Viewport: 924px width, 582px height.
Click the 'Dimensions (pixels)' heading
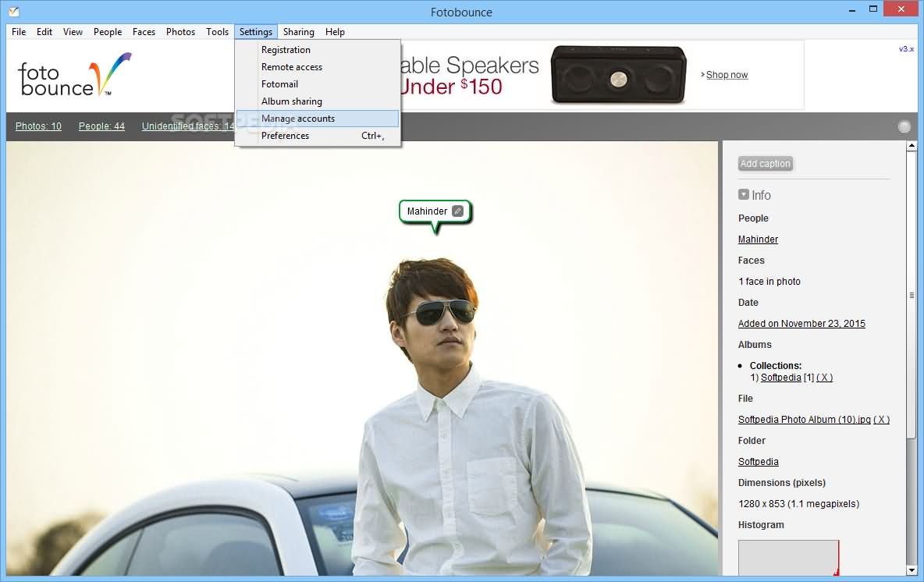click(781, 482)
